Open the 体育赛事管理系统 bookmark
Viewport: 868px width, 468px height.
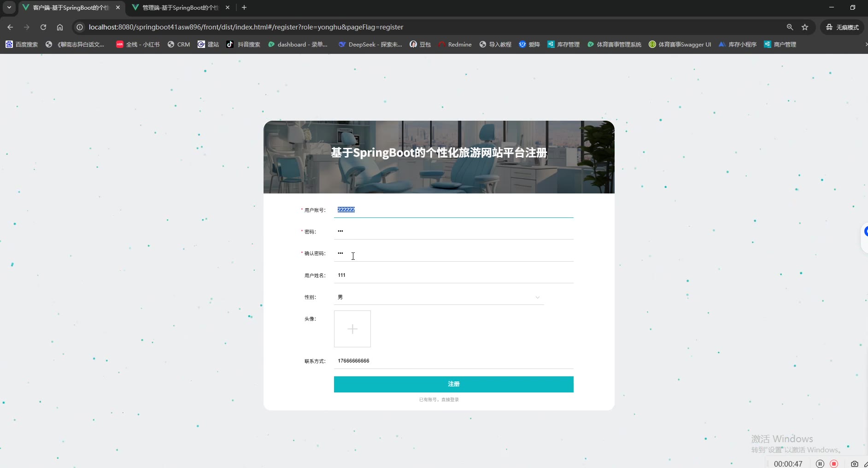pyautogui.click(x=614, y=44)
